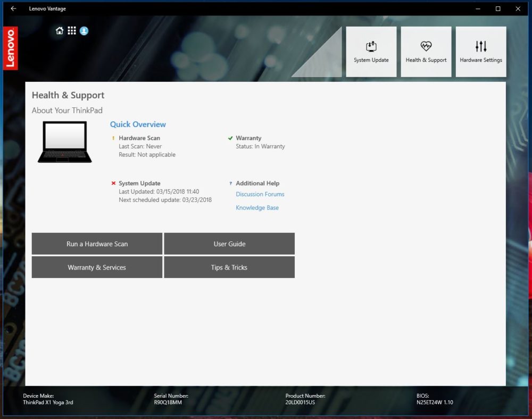The height and width of the screenshot is (419, 532).
Task: Click 'Next scheduled update: 03/23/2018' text
Action: pyautogui.click(x=165, y=200)
